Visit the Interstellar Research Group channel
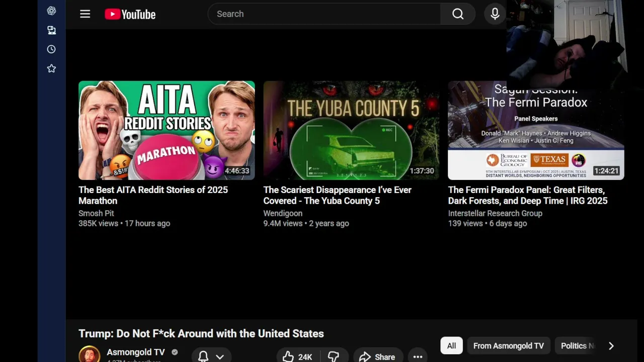 495,213
